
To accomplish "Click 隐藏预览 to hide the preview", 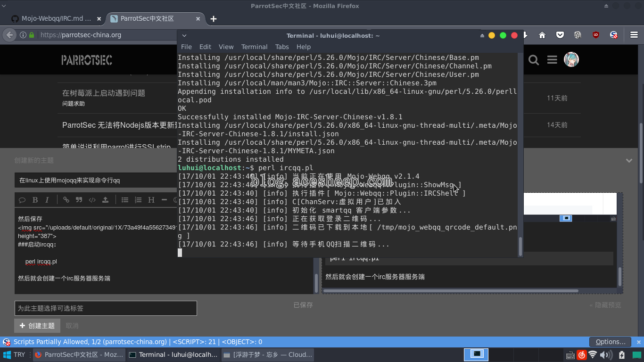I will pos(605,305).
